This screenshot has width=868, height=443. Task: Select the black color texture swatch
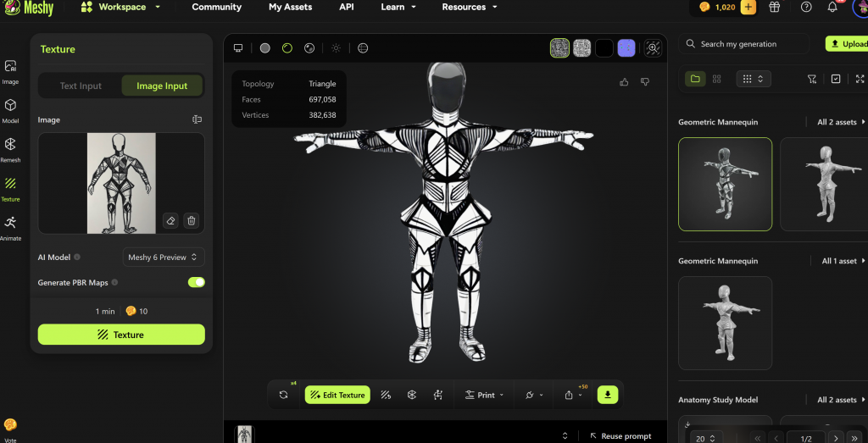tap(604, 48)
